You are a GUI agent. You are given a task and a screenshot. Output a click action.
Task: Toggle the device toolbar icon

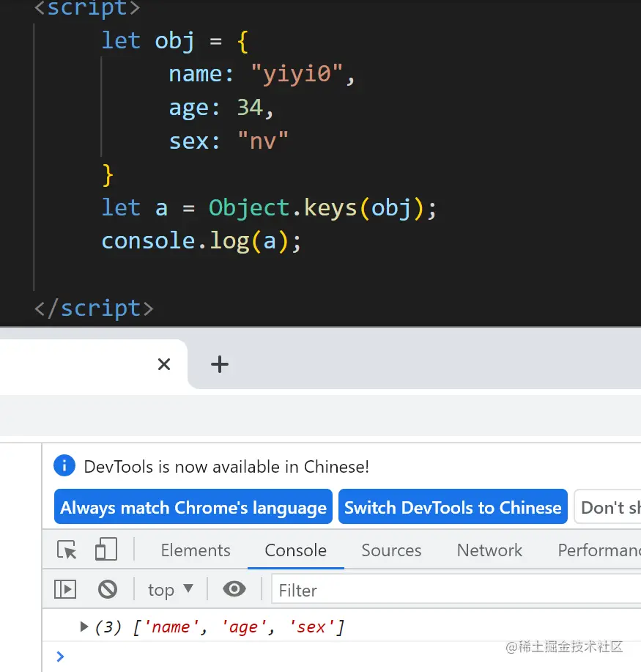(x=105, y=549)
